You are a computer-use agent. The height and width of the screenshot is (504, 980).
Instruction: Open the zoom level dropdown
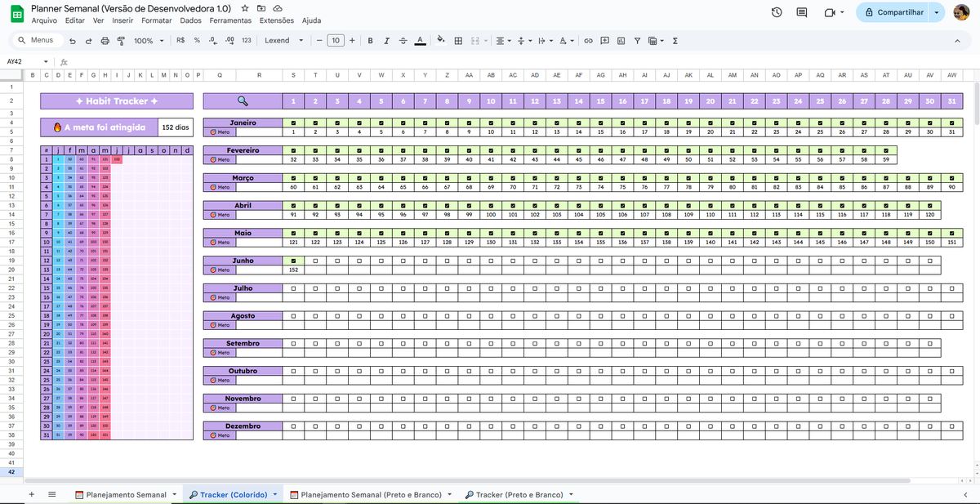pyautogui.click(x=147, y=40)
